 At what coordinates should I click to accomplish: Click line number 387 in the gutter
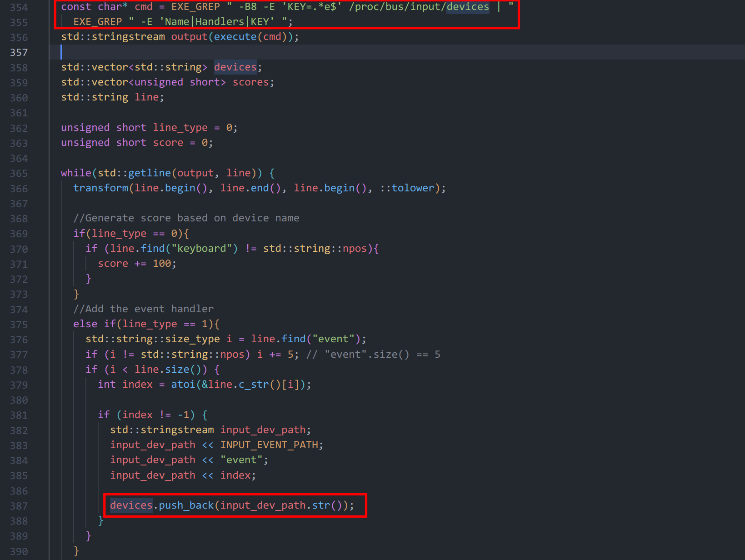(19, 506)
